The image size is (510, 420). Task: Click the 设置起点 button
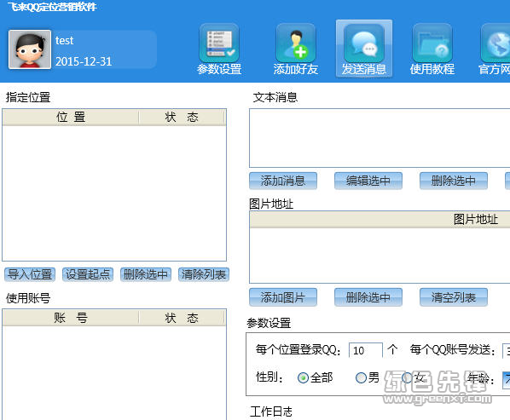pyautogui.click(x=88, y=274)
